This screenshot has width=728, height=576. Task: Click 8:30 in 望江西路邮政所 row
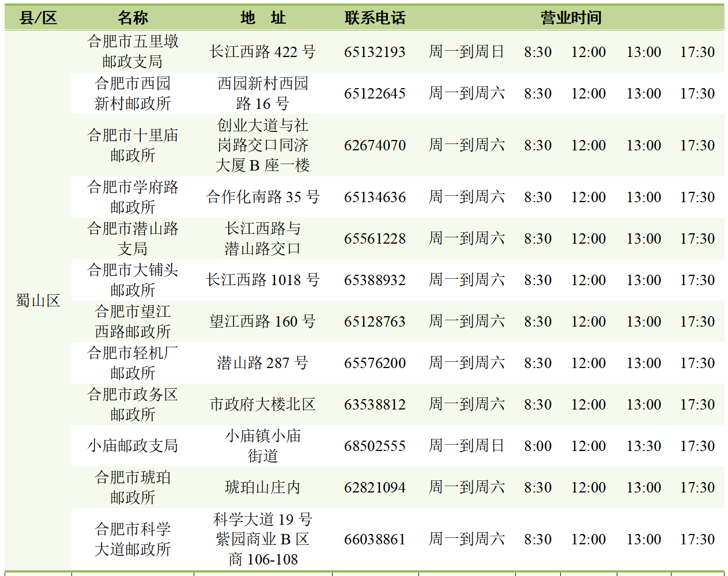(x=538, y=321)
